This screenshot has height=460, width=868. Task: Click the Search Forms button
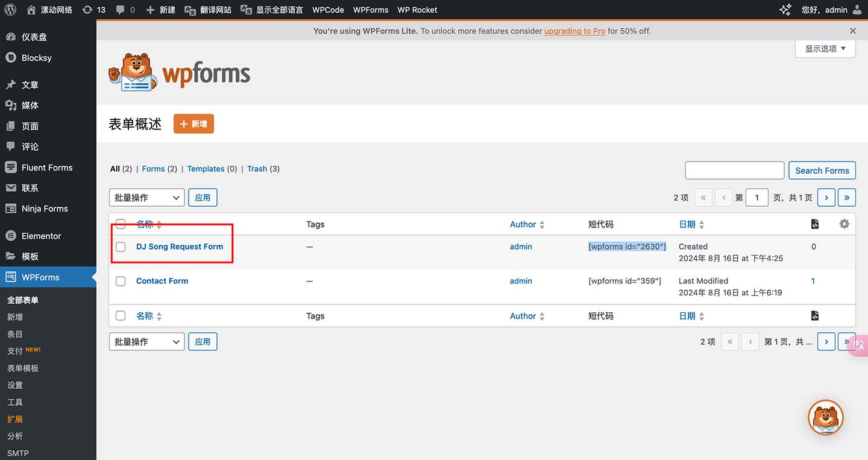[822, 171]
